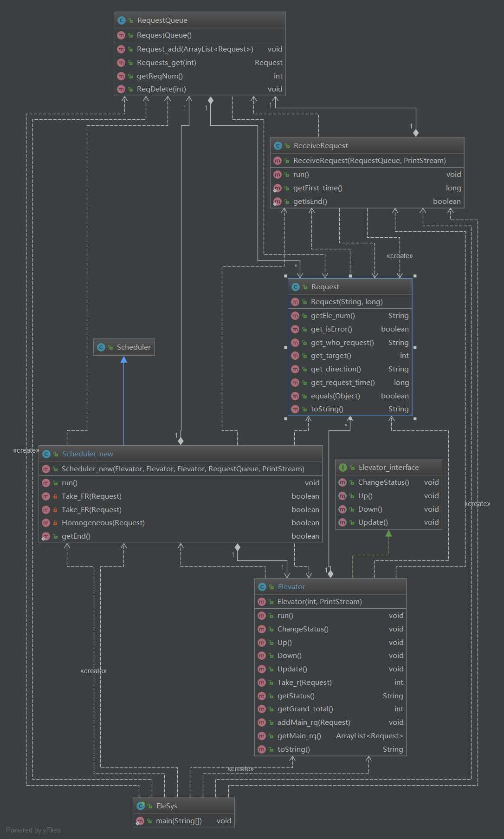Select Request_add(ArrayList<Request>) method
The image size is (504, 839).
(200, 49)
